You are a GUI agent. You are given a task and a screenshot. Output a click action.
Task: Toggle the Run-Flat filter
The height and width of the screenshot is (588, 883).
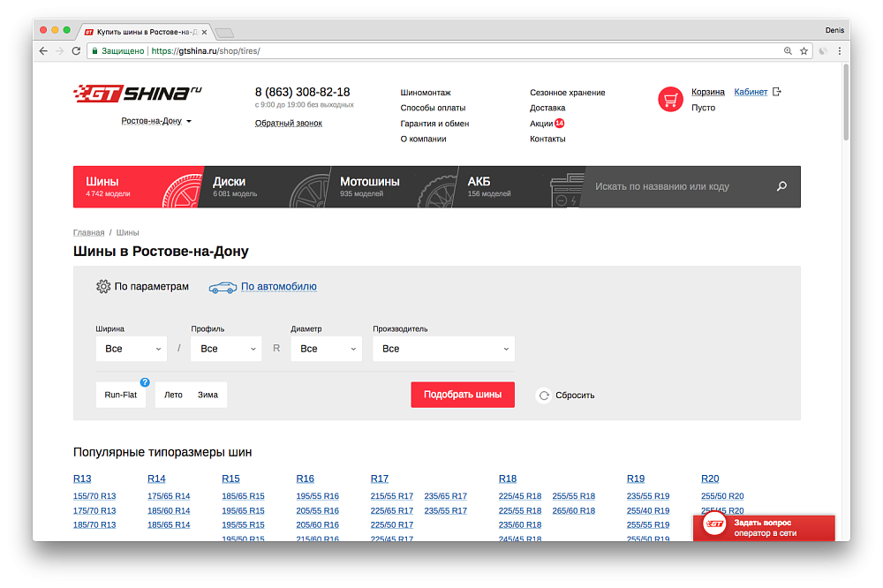click(x=120, y=395)
